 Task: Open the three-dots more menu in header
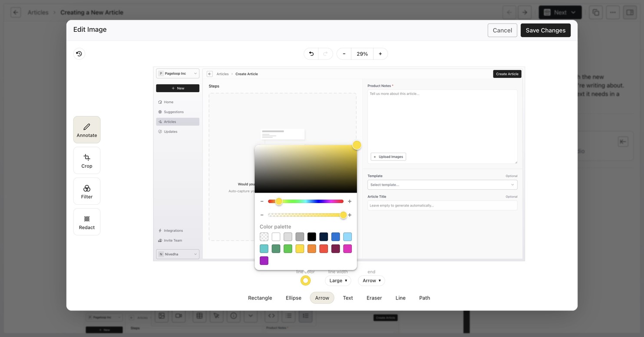[613, 12]
